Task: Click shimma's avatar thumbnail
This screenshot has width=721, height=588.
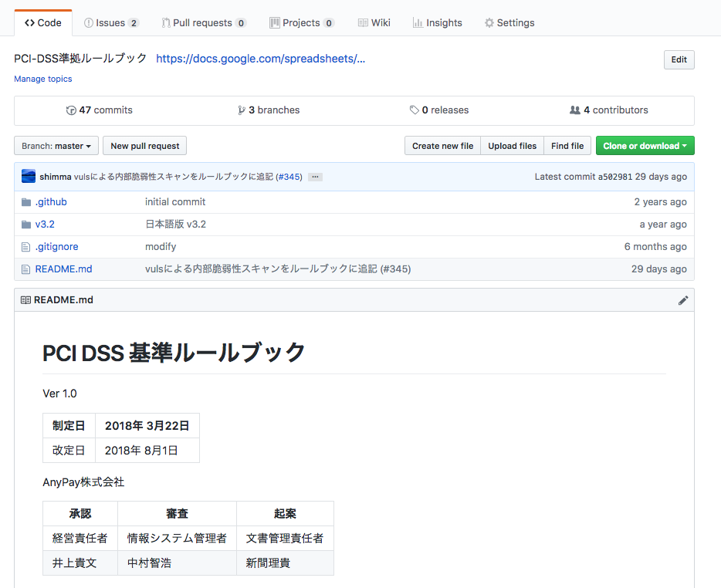Action: click(x=29, y=177)
